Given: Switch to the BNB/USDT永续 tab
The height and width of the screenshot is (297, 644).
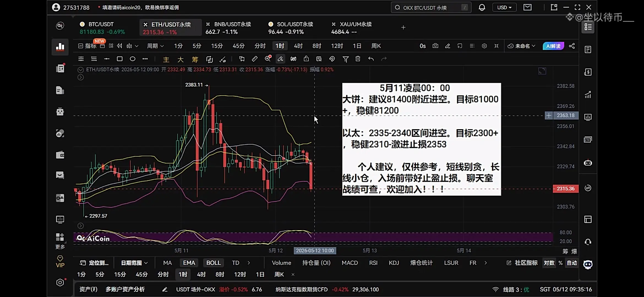Looking at the screenshot, I should point(228,28).
